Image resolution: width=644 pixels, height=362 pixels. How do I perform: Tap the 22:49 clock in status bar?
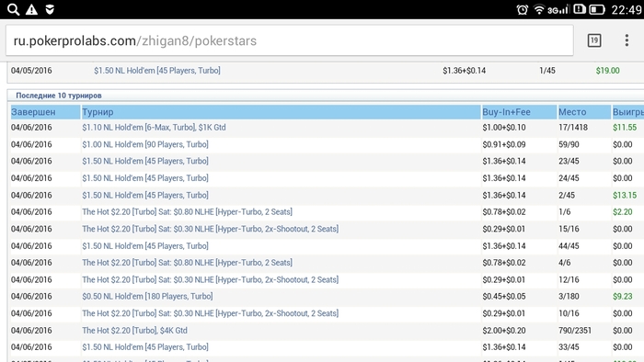(x=626, y=9)
